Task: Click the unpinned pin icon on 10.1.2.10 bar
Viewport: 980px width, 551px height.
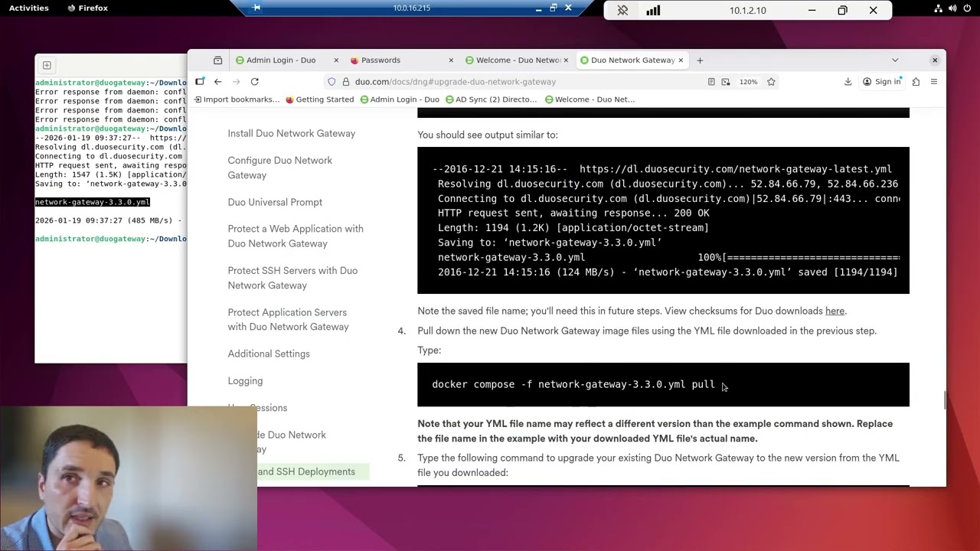Action: (x=622, y=11)
